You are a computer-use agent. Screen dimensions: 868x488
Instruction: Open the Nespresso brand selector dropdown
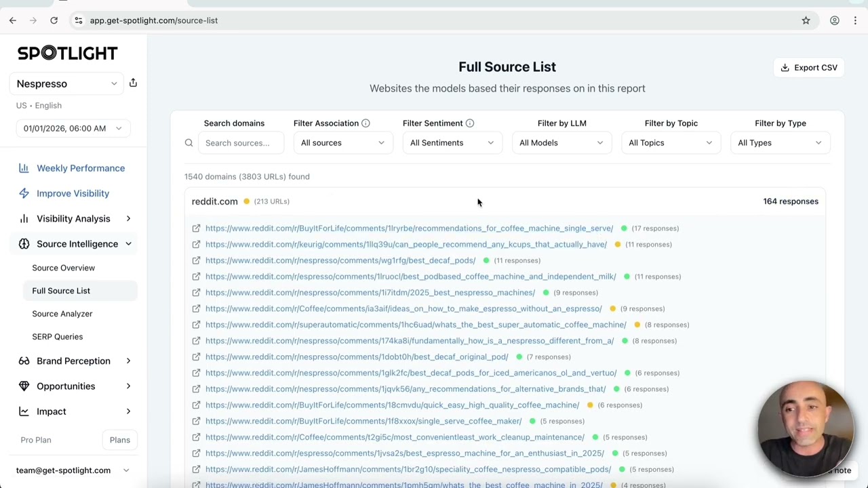point(66,83)
